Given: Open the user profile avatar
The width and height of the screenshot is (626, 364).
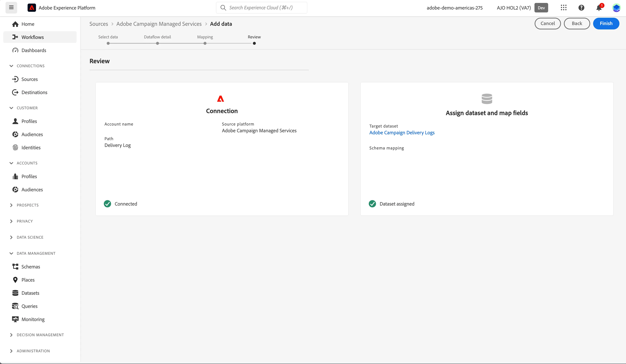Looking at the screenshot, I should click(616, 8).
